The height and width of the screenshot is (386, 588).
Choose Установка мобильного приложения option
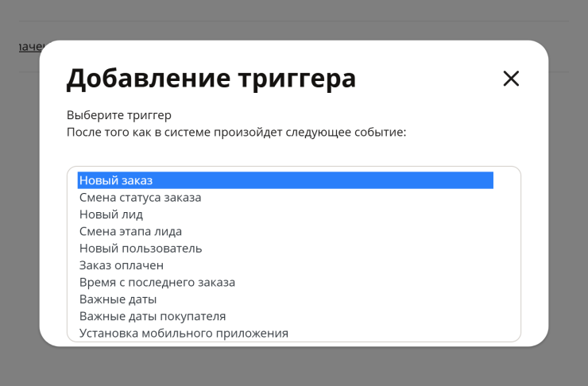pos(285,333)
